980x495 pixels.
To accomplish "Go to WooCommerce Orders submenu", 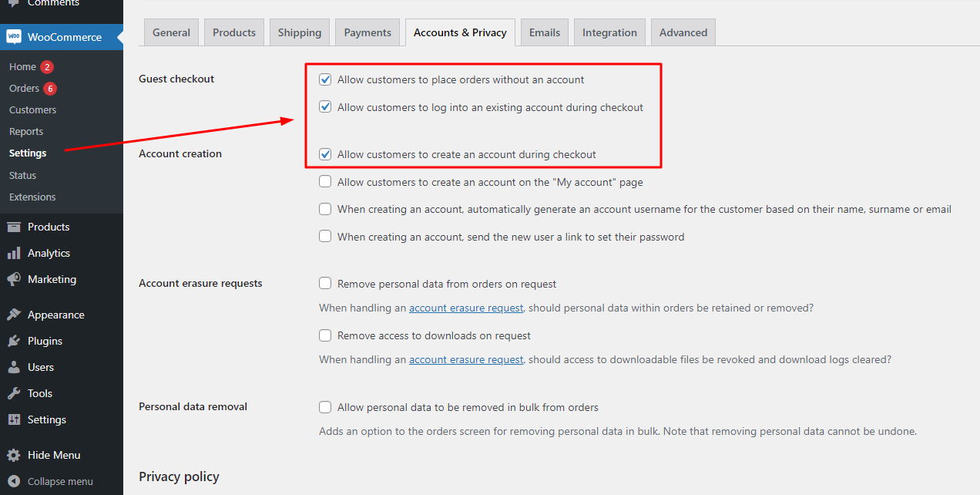I will coord(24,89).
